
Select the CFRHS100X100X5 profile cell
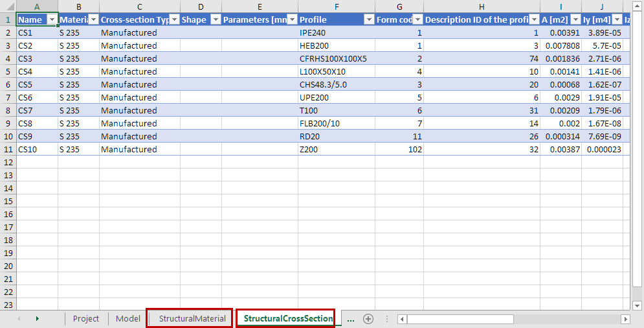[x=337, y=58]
